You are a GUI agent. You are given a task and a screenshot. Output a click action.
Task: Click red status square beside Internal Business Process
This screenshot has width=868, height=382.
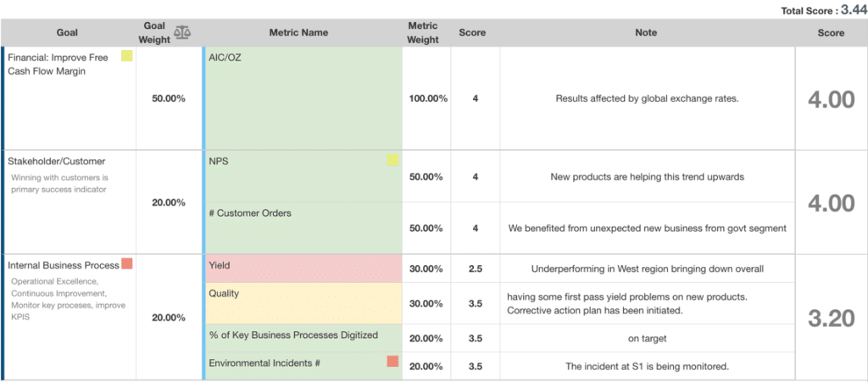[x=127, y=264]
